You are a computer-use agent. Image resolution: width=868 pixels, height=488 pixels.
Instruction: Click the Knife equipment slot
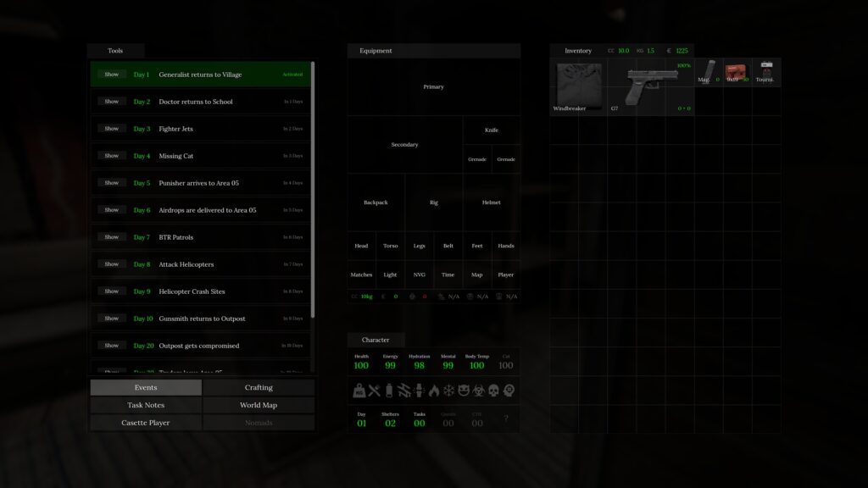[x=492, y=130]
